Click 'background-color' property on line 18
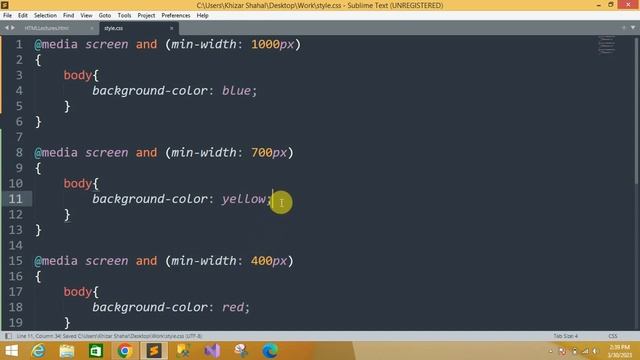640x360 pixels. 150,307
